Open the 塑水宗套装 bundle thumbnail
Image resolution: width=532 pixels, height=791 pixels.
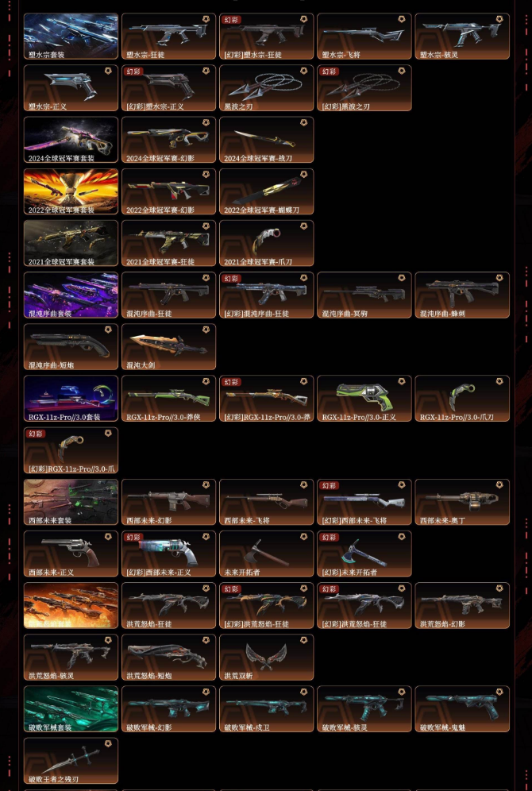pos(71,37)
